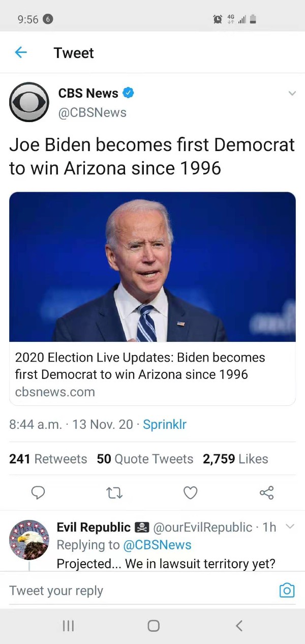Open the @CBSNews mention in the reply
This screenshot has height=644, width=305.
point(158,545)
